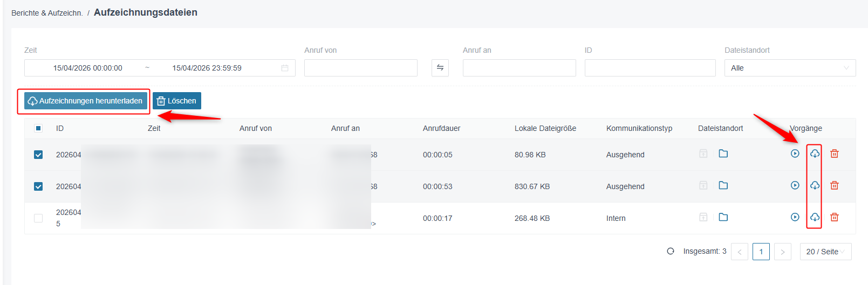Image resolution: width=868 pixels, height=285 pixels.
Task: Delete the 830.67 KB recording
Action: coord(835,185)
